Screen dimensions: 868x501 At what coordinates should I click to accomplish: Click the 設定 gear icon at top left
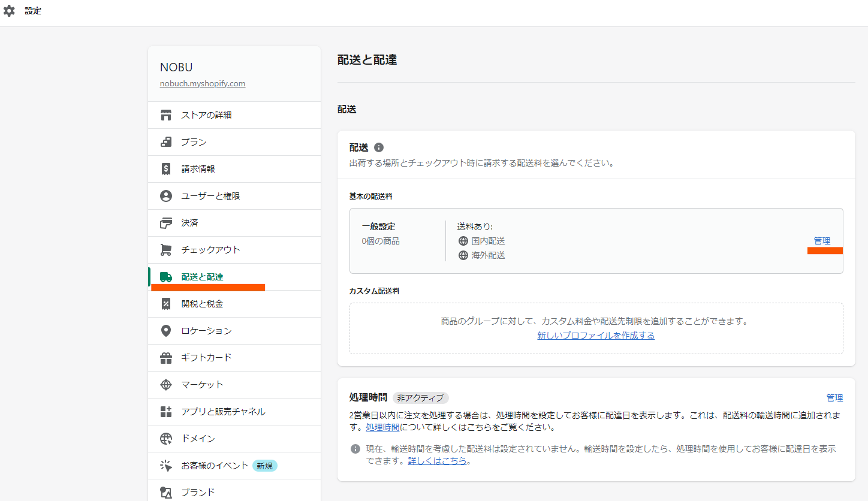[9, 10]
